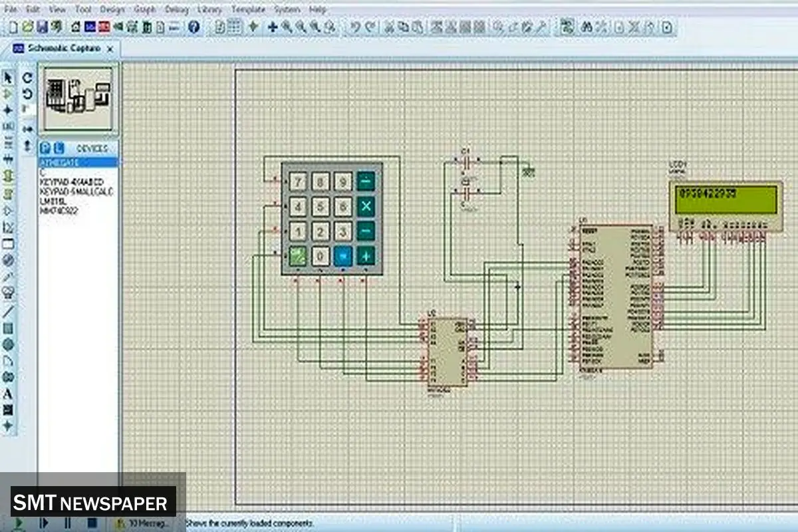The image size is (798, 532).
Task: Zoom in with the magnifier plus icon
Action: (287, 27)
